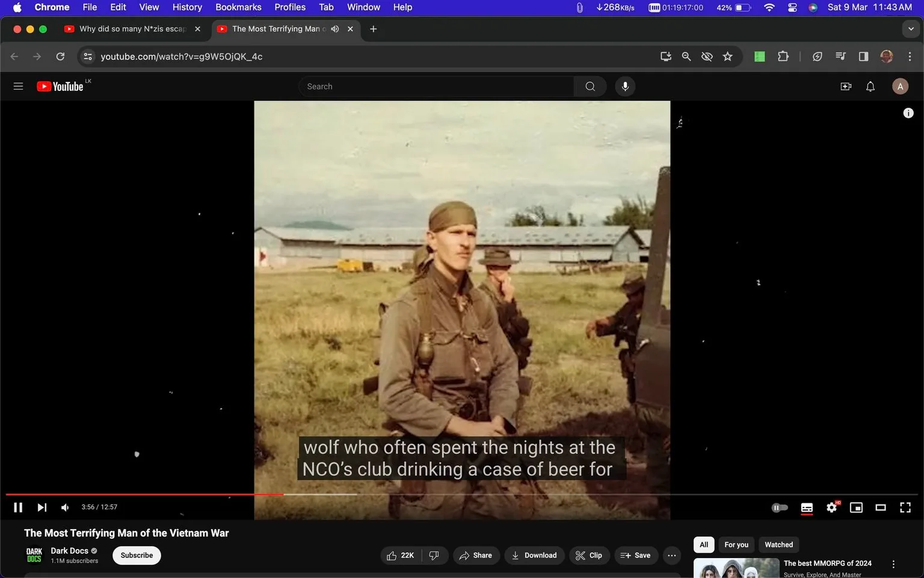Open notifications bell on YouTube
The image size is (924, 578).
point(870,86)
